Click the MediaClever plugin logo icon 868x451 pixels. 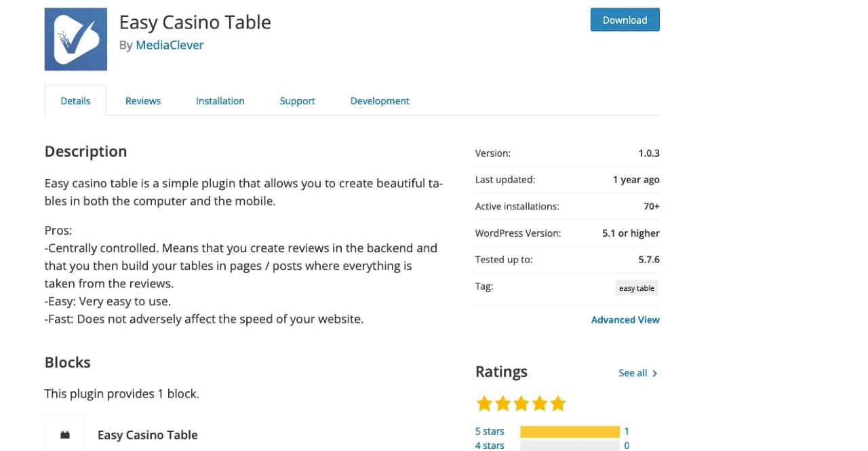[76, 39]
